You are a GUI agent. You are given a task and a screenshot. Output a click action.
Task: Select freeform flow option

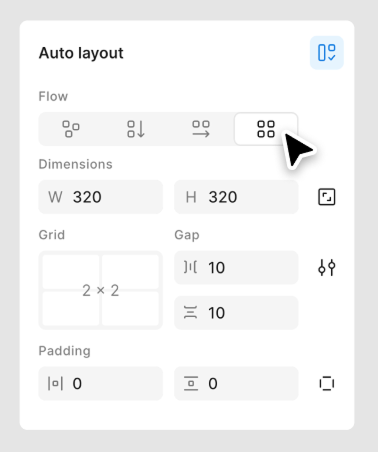(71, 129)
